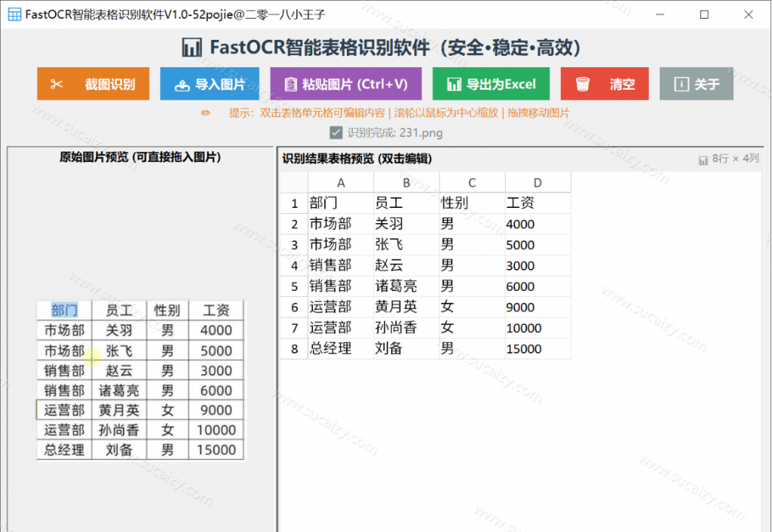Viewport: 772px width, 532px height.
Task: Click the 识别结果表格预览 (双击编辑) heading
Action: [x=357, y=159]
